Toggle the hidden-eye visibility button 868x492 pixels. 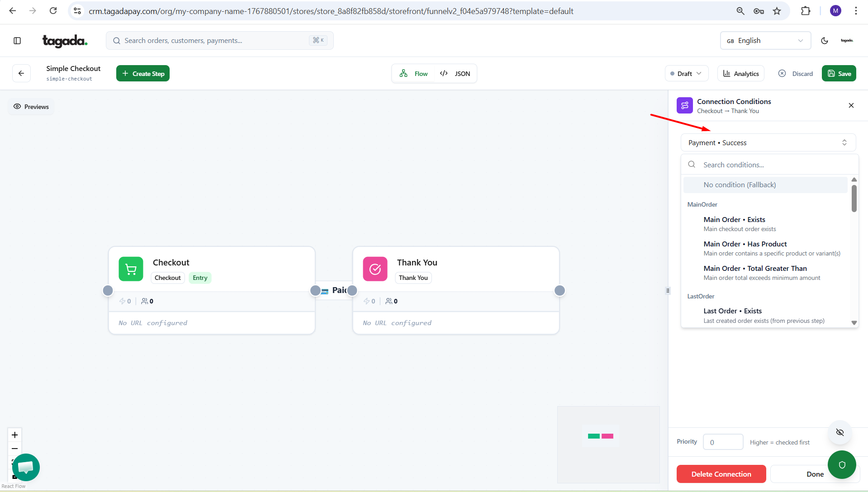[840, 432]
